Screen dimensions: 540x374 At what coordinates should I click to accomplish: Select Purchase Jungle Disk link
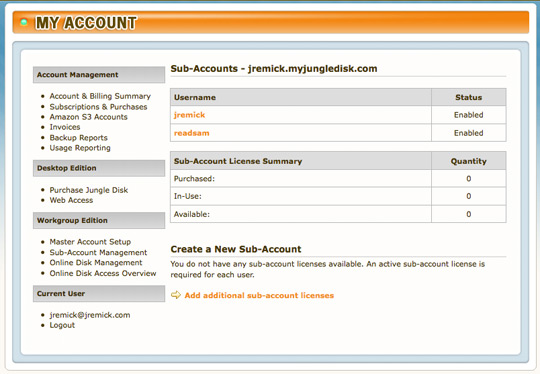(89, 190)
